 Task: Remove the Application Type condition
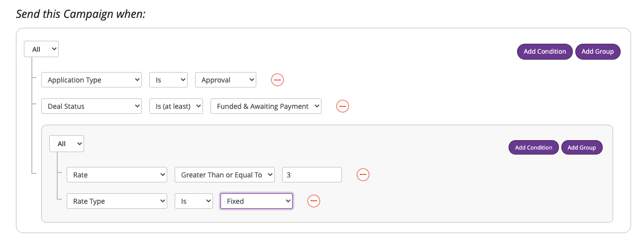[277, 80]
